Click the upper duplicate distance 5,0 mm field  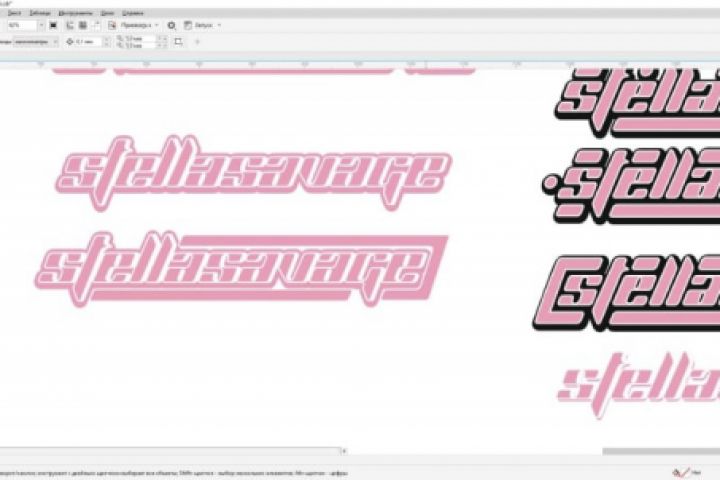coord(141,39)
